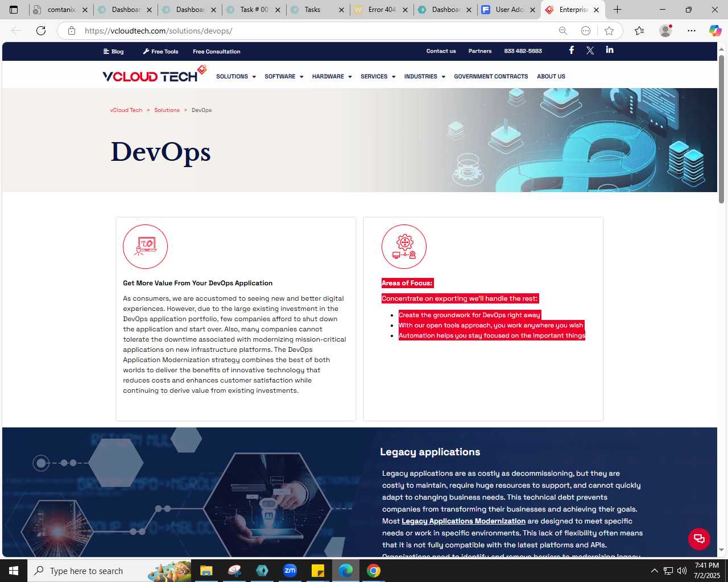The height and width of the screenshot is (582, 728).
Task: Open tab actions menu icon
Action: coord(14,10)
